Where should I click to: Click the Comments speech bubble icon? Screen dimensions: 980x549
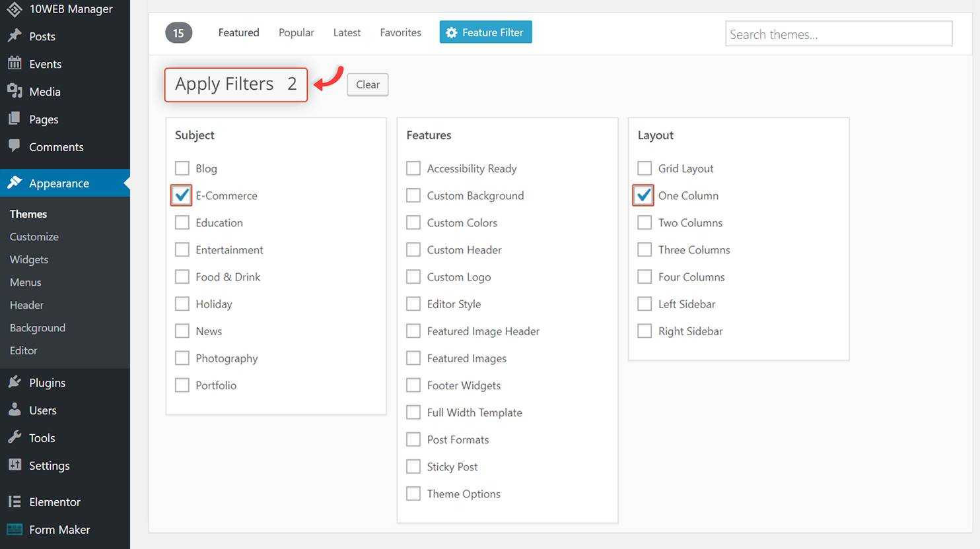[15, 146]
